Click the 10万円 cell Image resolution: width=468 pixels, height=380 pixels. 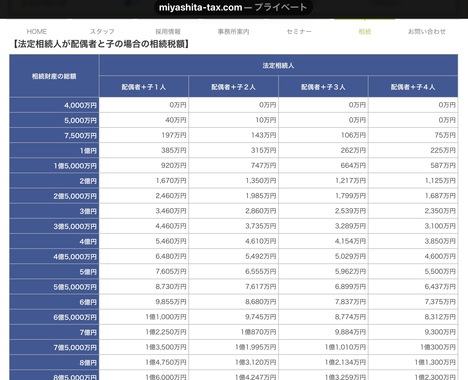pos(233,120)
